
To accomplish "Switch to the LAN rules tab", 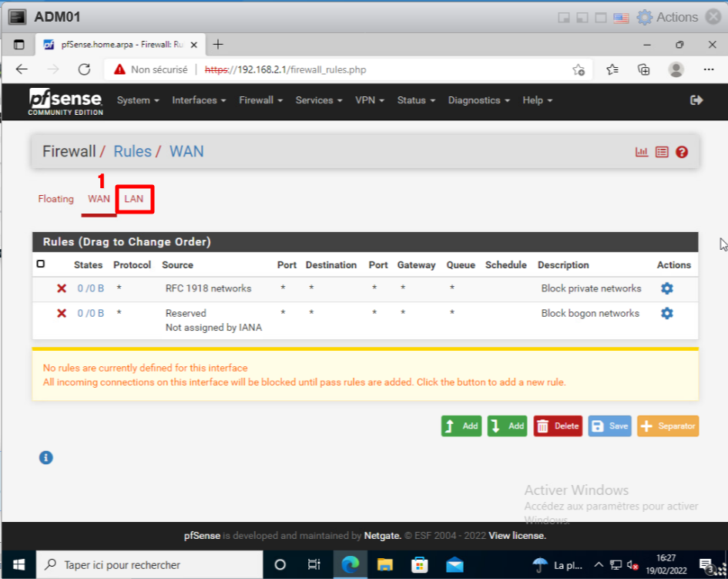I will coord(134,199).
